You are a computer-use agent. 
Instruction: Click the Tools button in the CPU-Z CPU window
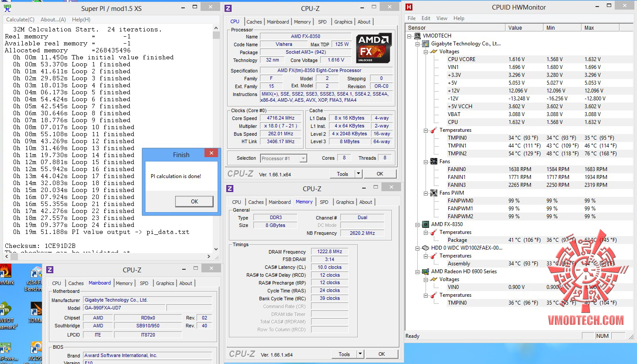[343, 174]
